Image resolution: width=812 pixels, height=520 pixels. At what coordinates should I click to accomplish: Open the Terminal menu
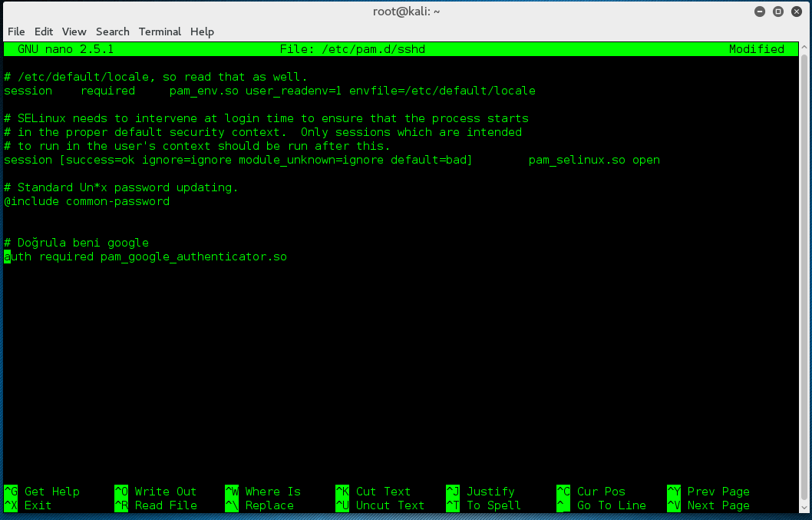[160, 31]
